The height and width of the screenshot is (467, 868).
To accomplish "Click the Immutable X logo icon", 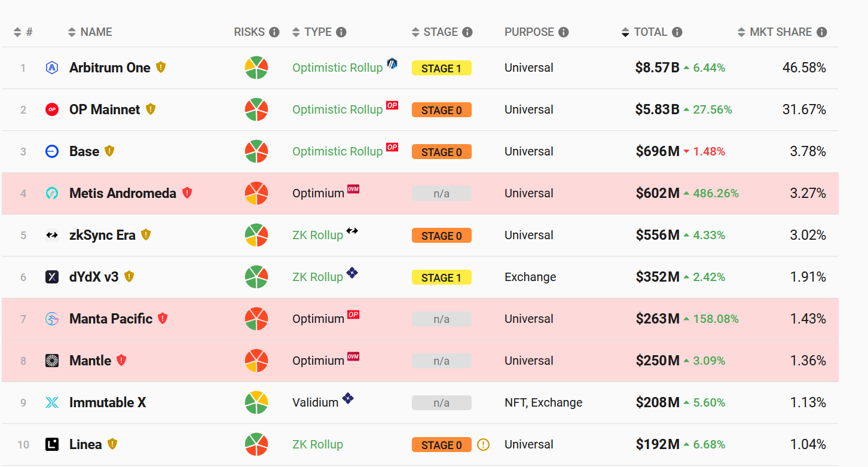I will click(x=52, y=403).
